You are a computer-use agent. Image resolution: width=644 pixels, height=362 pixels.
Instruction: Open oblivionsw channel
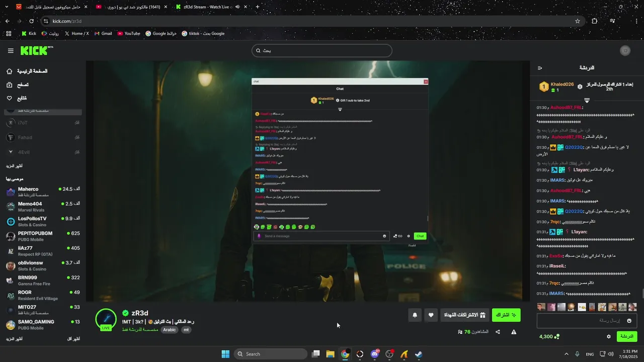click(x=43, y=265)
